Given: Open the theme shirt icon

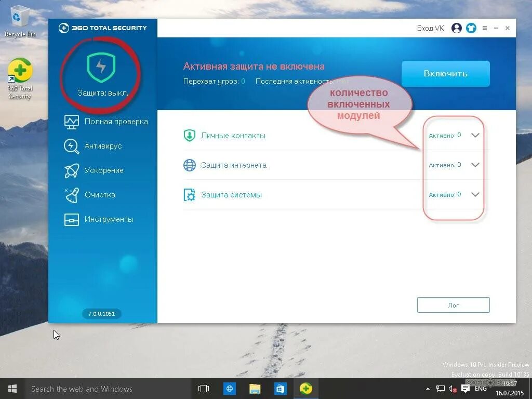Looking at the screenshot, I should (471, 28).
